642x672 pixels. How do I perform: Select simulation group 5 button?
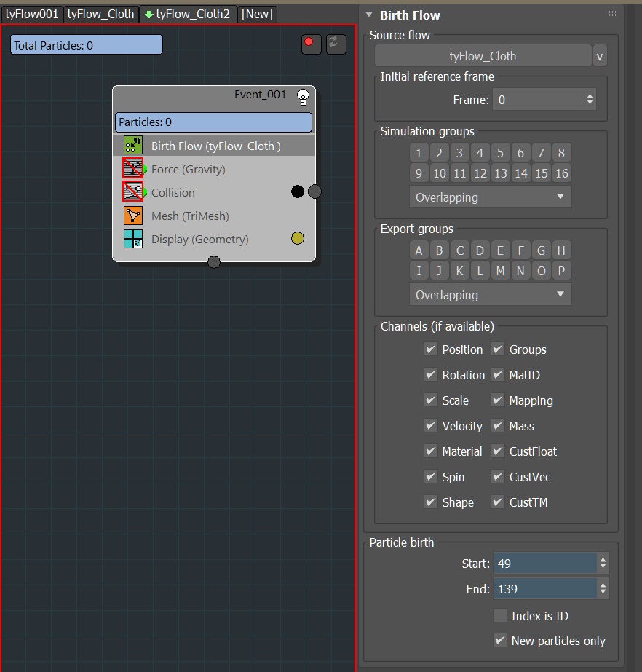click(500, 153)
